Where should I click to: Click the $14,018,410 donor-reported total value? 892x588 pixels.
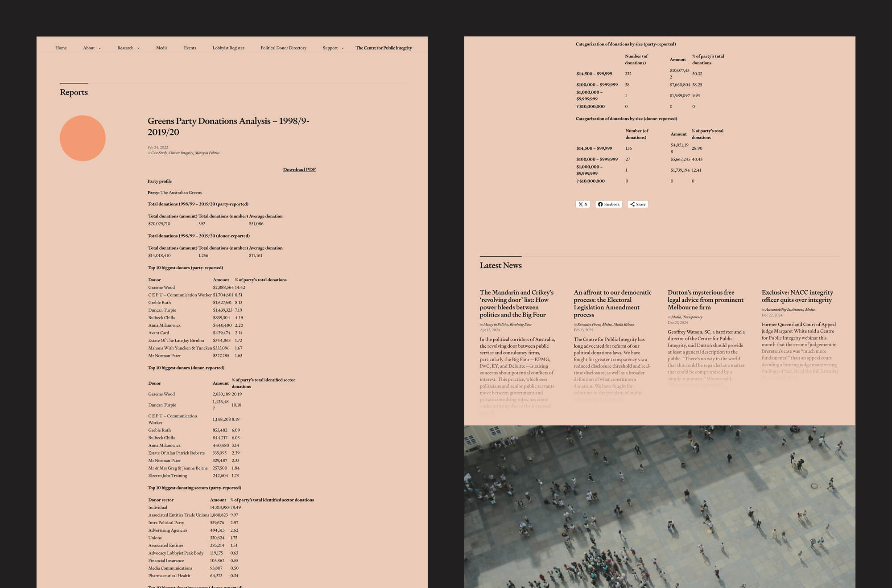[159, 255]
